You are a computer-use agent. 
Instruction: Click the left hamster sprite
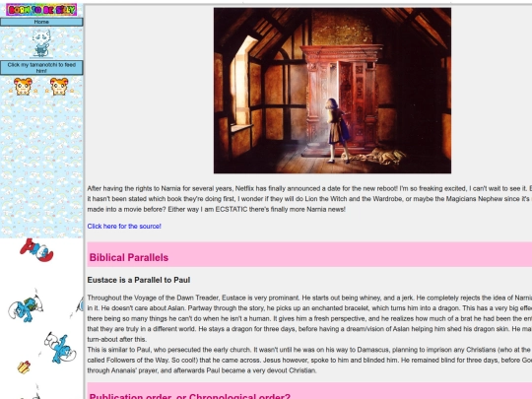[x=23, y=86]
